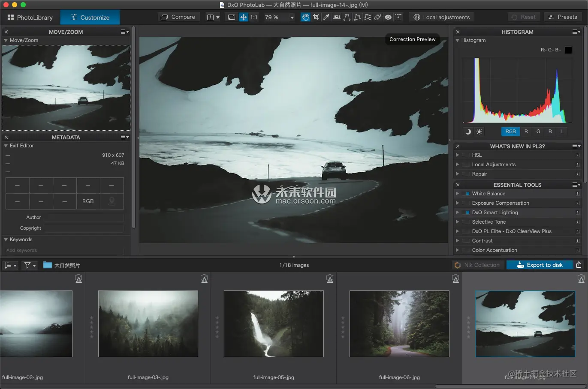The width and height of the screenshot is (588, 389).
Task: Open Local adjustments
Action: coord(442,17)
